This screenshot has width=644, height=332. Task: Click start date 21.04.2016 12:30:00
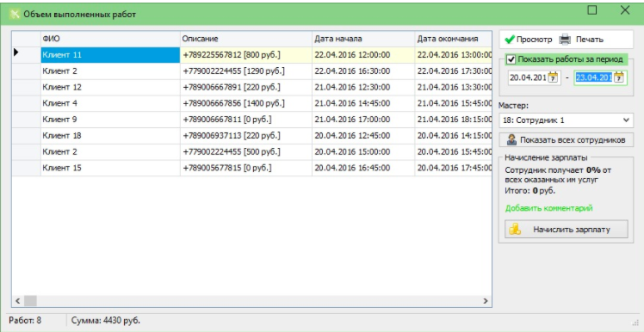[x=363, y=87]
